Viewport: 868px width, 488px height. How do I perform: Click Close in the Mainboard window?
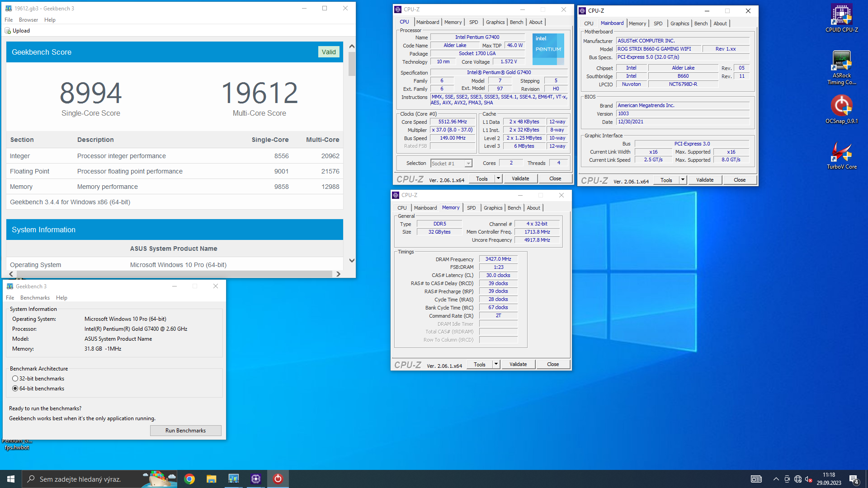coord(740,180)
